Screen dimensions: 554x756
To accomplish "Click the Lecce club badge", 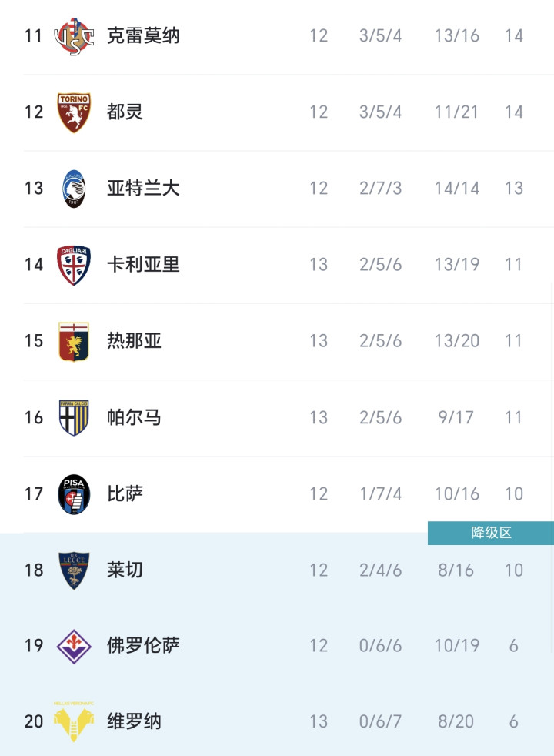I will pyautogui.click(x=74, y=570).
